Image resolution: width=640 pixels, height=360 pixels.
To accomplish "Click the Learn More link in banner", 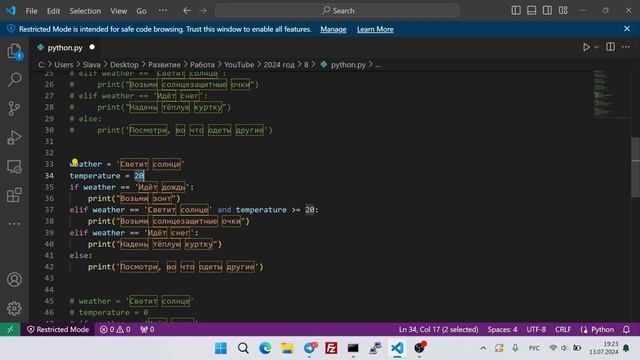I will click(375, 29).
